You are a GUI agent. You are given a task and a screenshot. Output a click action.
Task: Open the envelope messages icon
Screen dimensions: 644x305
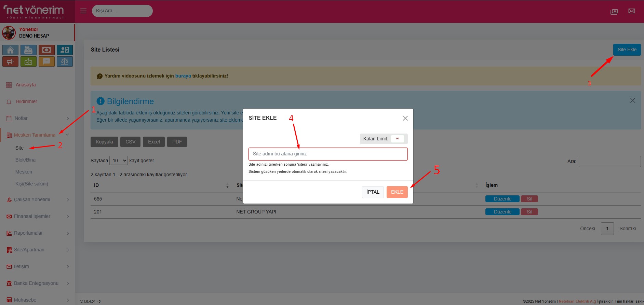[632, 11]
